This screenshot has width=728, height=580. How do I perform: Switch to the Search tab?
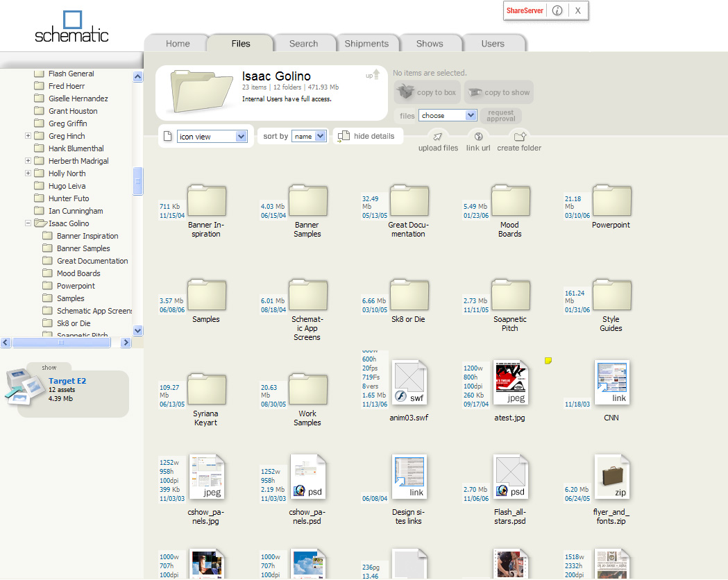pyautogui.click(x=303, y=44)
